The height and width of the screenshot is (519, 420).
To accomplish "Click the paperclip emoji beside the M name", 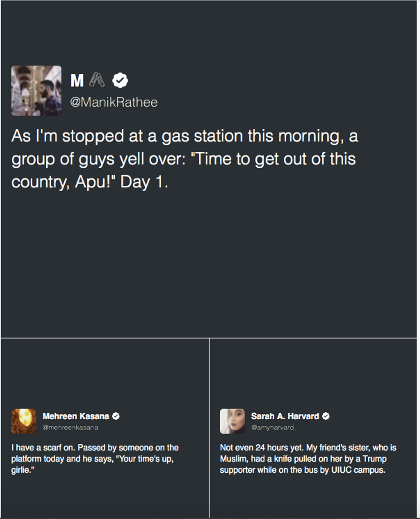I will pyautogui.click(x=97, y=80).
